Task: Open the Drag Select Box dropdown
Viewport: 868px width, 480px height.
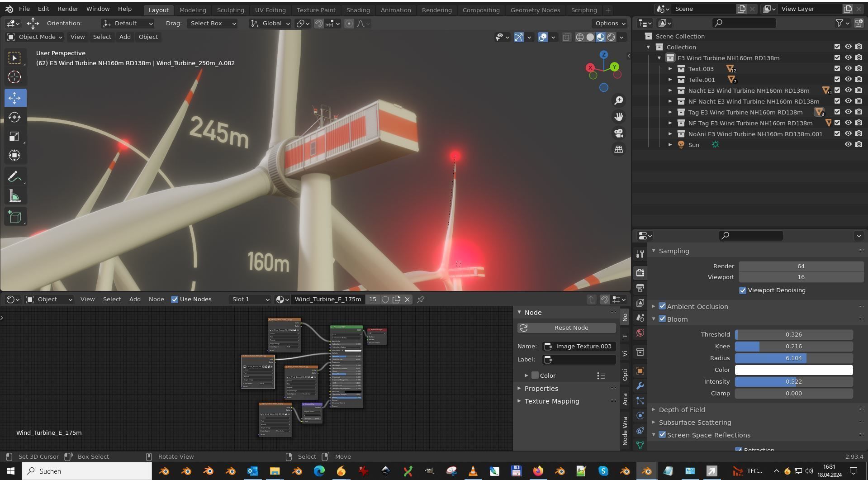Action: click(x=212, y=24)
